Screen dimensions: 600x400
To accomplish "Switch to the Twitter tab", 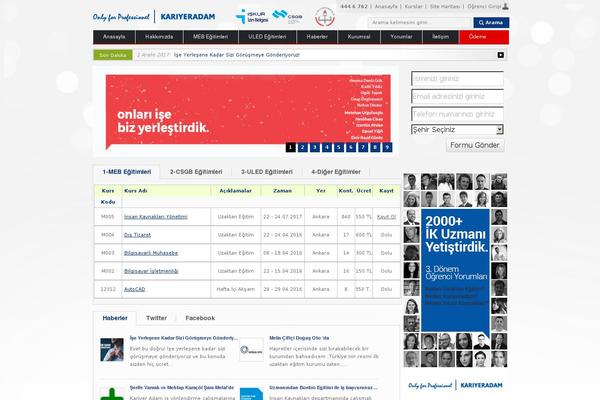I will tap(157, 318).
